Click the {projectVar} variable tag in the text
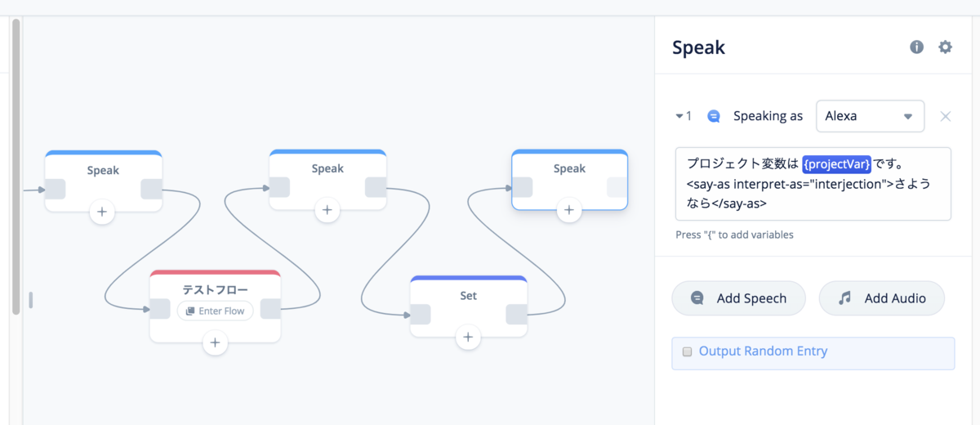Viewport: 980px width, 425px height. (x=837, y=163)
